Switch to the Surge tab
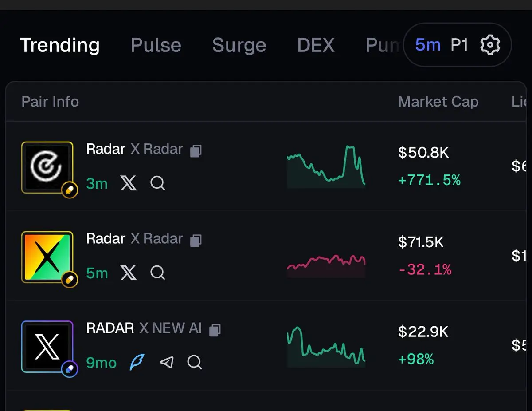The width and height of the screenshot is (532, 411). pyautogui.click(x=239, y=45)
